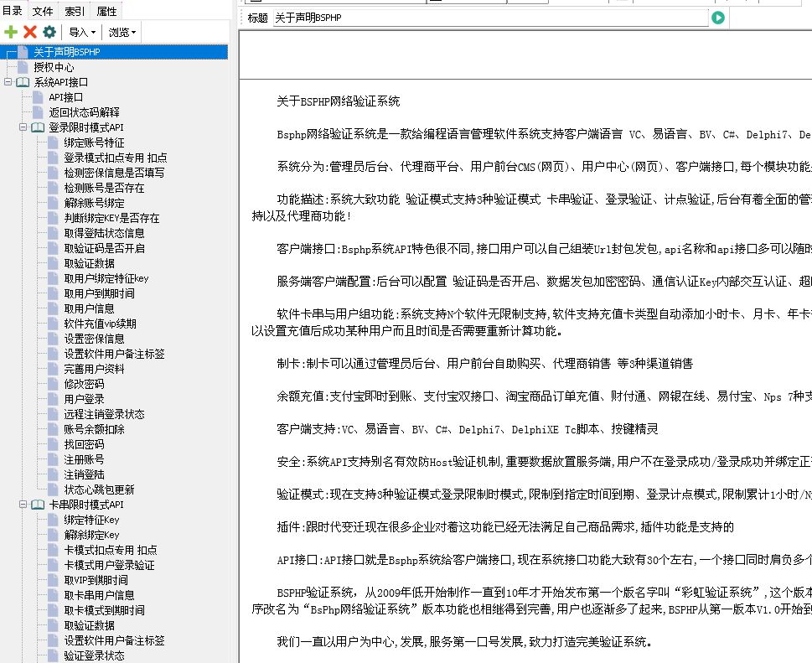Click the page icon beside 返回状态码解释

38,112
